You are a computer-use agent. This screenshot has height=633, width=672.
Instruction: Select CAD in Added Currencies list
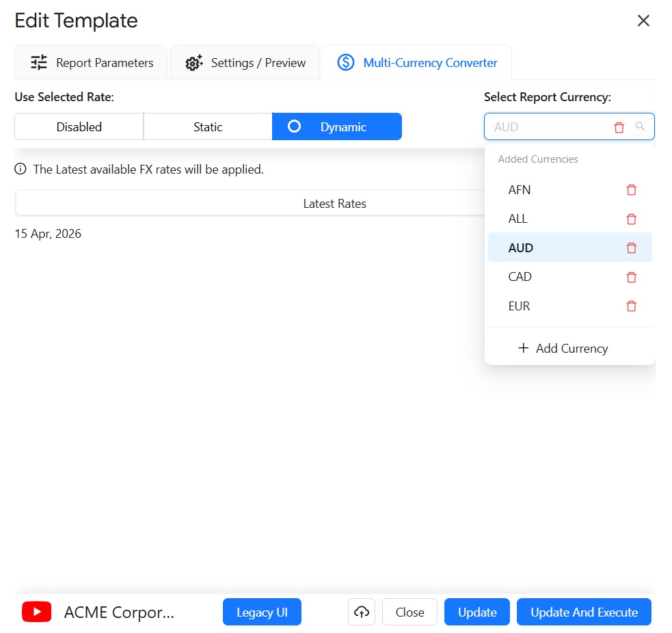pyautogui.click(x=520, y=278)
